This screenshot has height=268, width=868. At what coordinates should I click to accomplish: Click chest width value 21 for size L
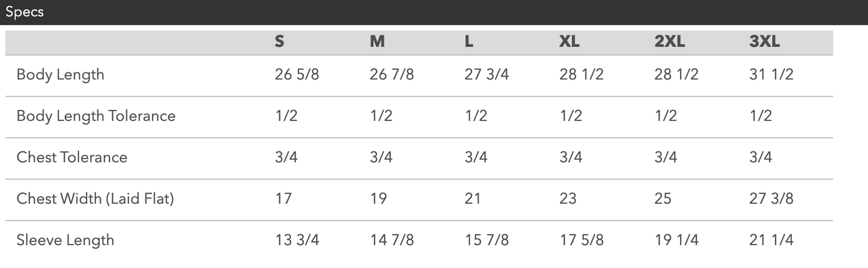(x=473, y=199)
